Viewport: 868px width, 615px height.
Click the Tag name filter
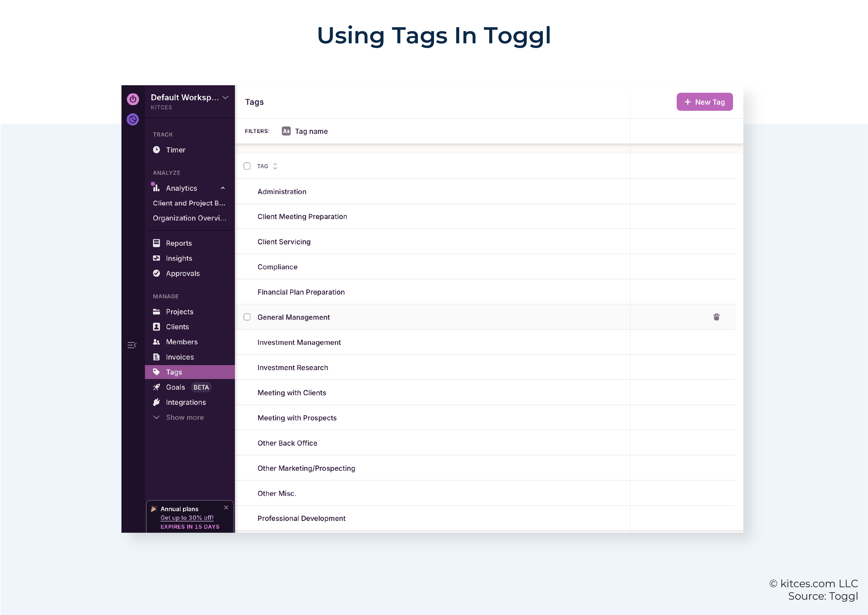(305, 131)
